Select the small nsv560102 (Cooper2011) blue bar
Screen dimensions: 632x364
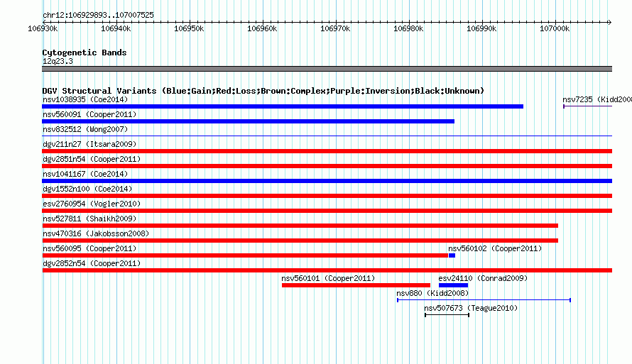coord(452,255)
